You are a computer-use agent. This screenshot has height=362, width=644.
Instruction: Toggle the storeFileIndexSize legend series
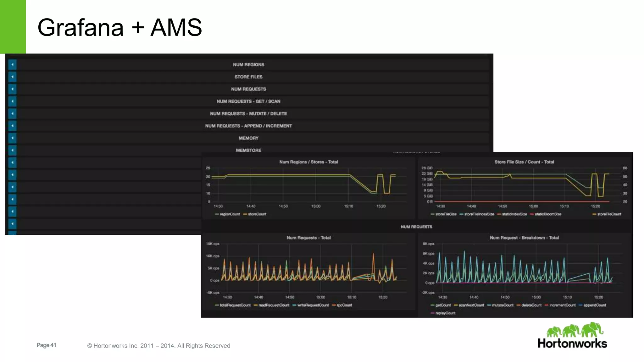(477, 214)
